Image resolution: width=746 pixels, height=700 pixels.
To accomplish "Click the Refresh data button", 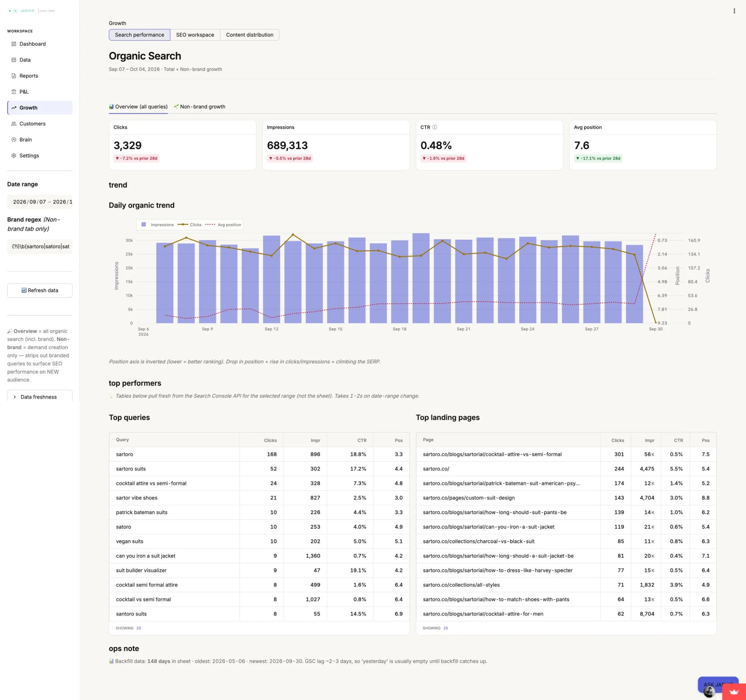I will 40,291.
